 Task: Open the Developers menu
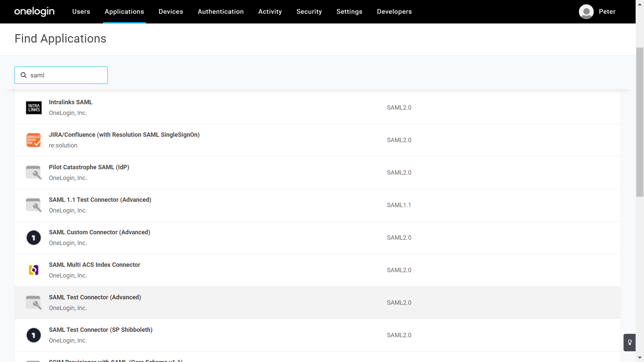(x=394, y=12)
